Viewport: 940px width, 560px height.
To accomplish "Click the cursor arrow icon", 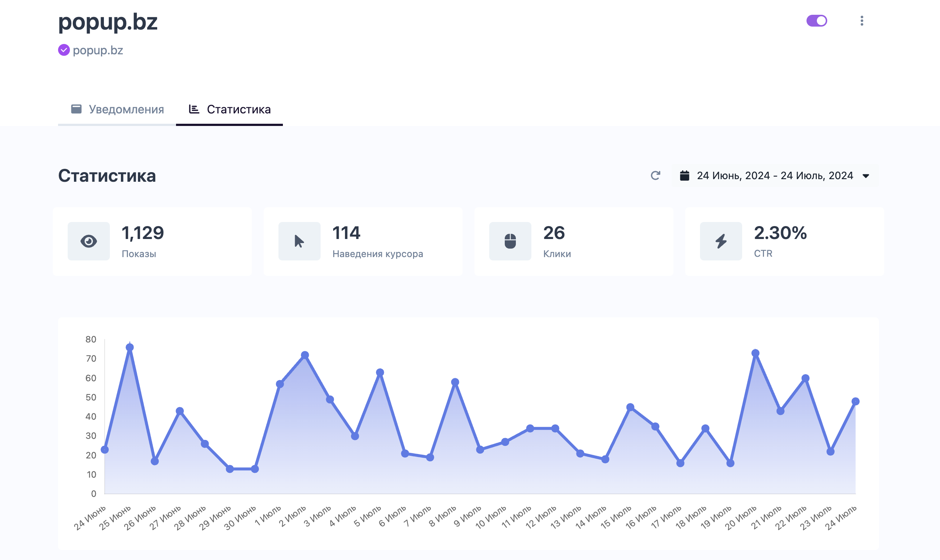I will click(x=299, y=241).
